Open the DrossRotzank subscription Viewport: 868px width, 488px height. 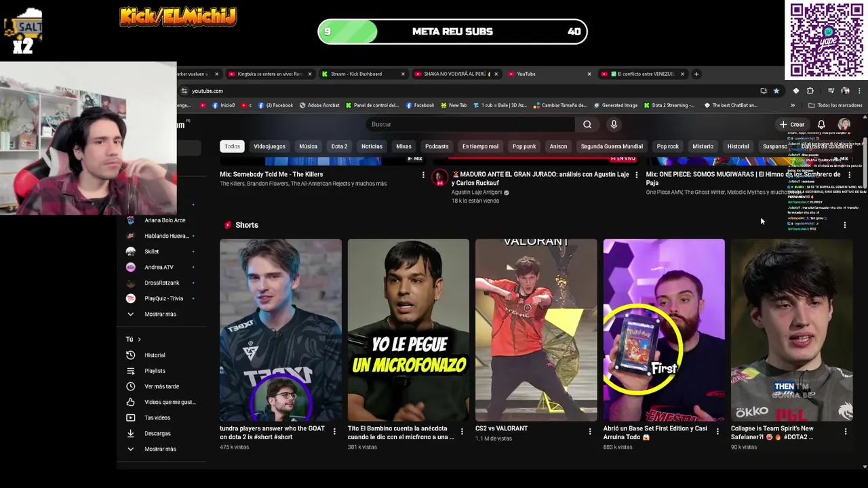tap(160, 283)
